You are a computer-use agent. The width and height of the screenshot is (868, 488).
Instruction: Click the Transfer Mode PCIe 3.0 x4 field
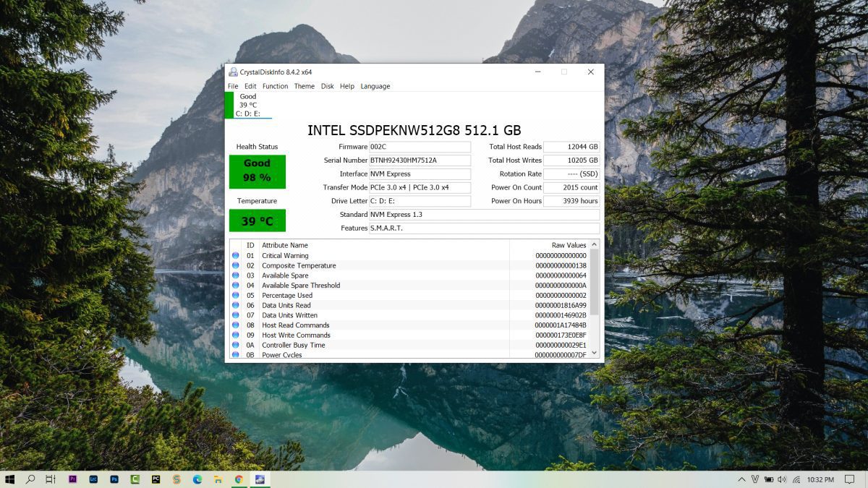[x=420, y=187]
